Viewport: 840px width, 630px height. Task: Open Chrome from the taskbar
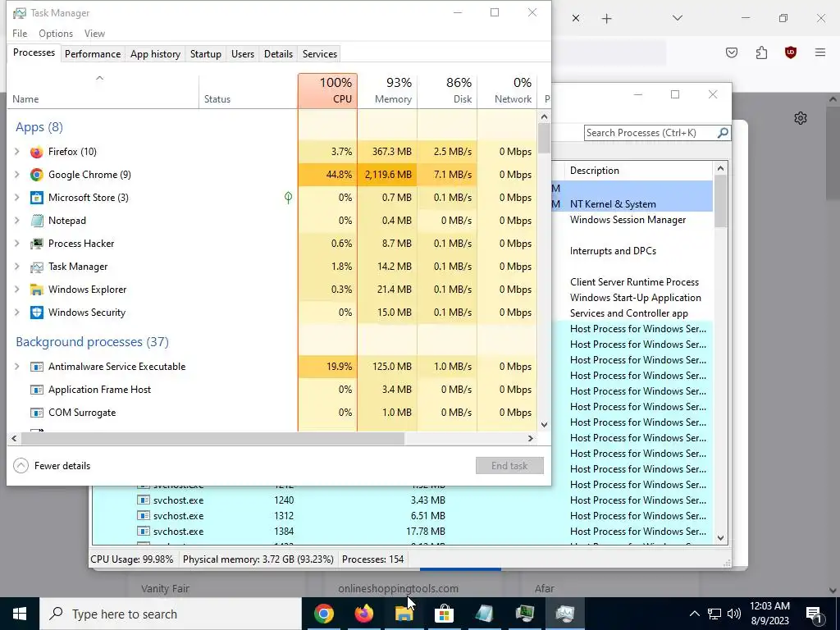pyautogui.click(x=323, y=614)
